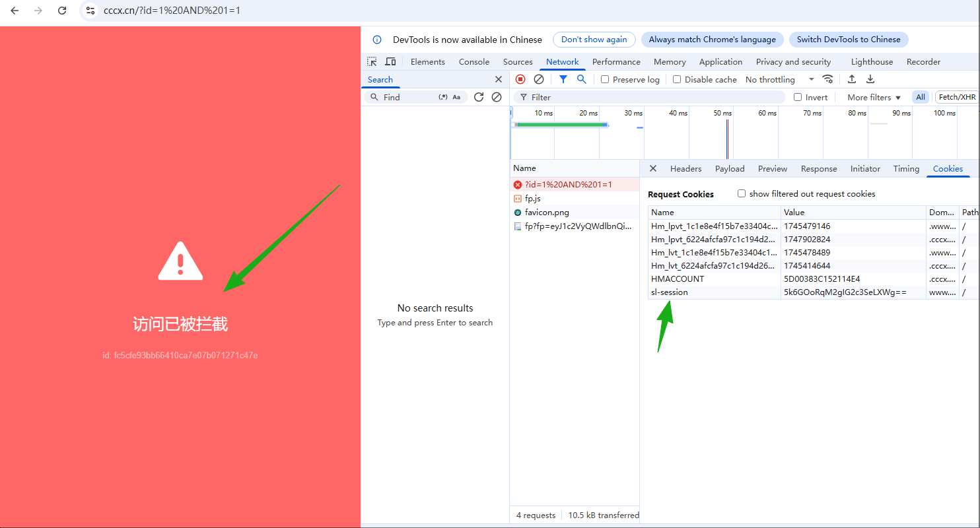Click the network Filter input field
This screenshot has width=980, height=528.
tap(654, 97)
